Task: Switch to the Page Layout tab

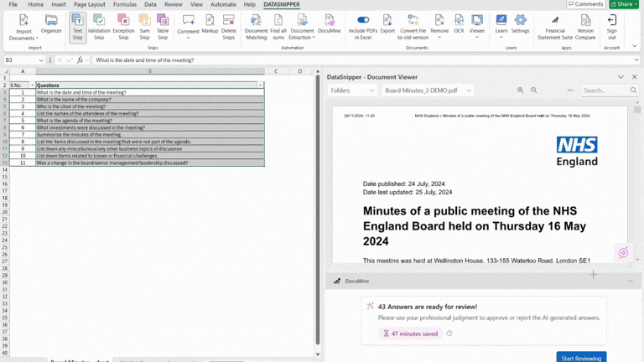Action: click(90, 4)
